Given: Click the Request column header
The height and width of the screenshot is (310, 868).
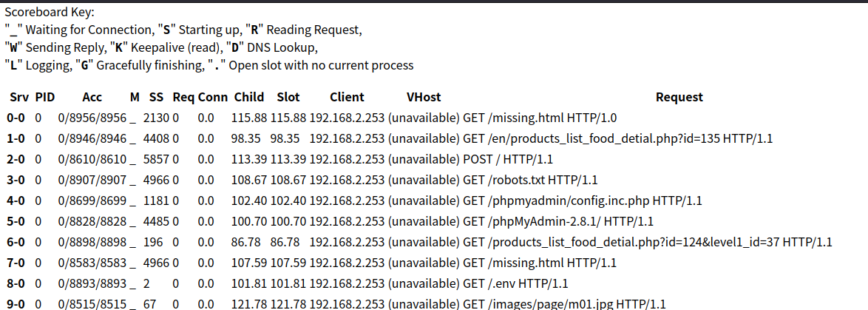Looking at the screenshot, I should click(x=679, y=98).
